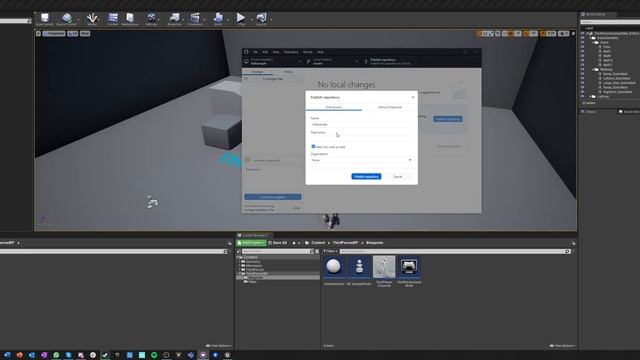Click Spotify icon in Windows taskbar
This screenshot has height=360, width=640.
click(x=154, y=355)
